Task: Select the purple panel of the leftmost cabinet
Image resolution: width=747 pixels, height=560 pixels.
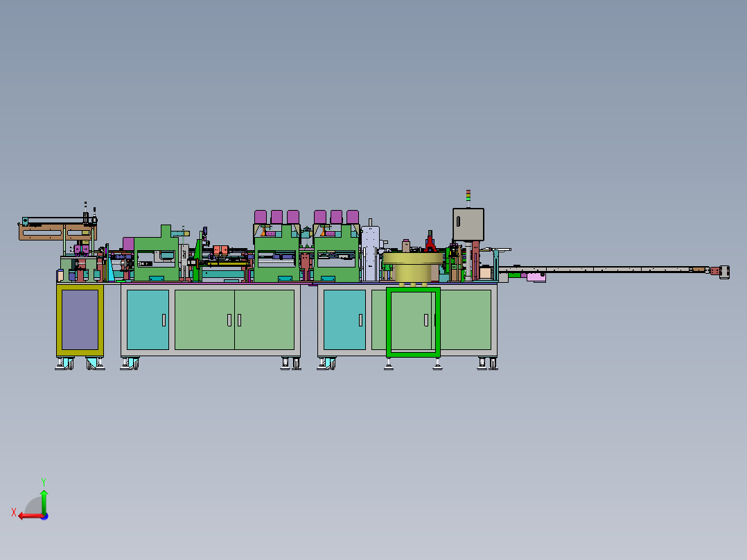Action: coord(80,320)
